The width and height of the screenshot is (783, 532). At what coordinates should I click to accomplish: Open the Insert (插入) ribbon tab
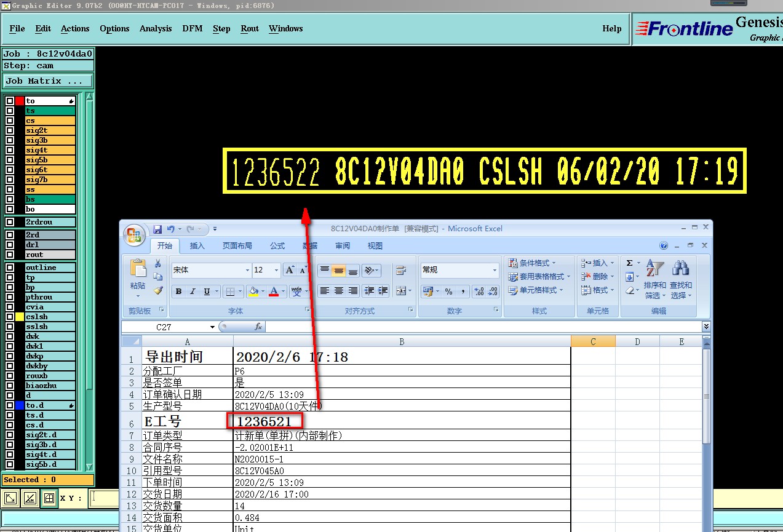point(197,246)
